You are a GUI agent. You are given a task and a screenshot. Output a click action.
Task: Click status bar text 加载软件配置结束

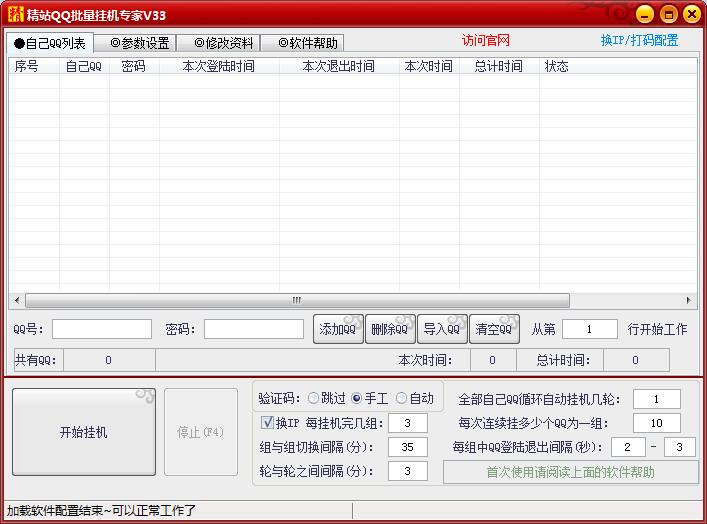pyautogui.click(x=101, y=510)
